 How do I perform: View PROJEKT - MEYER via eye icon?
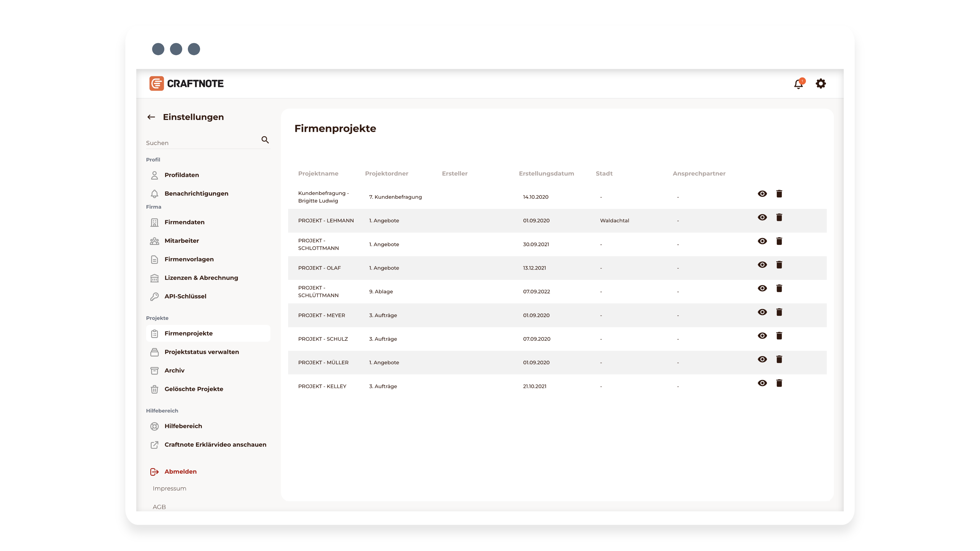762,312
